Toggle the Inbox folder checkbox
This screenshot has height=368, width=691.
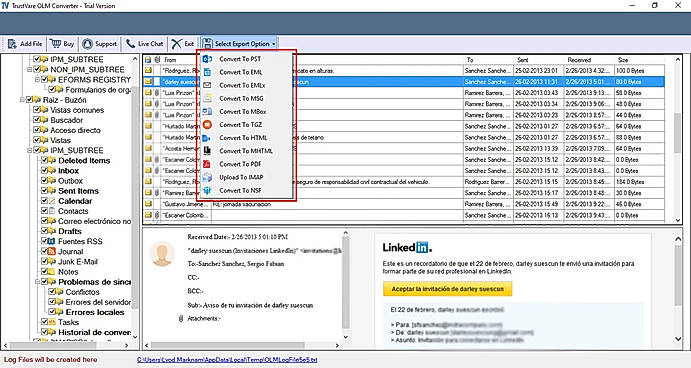point(45,170)
